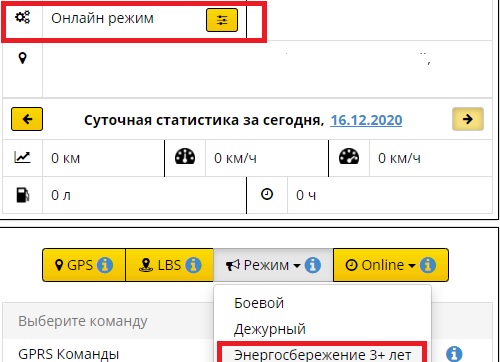Click the location pin icon in address row
Screen dimensions: 500x362
tap(22, 58)
